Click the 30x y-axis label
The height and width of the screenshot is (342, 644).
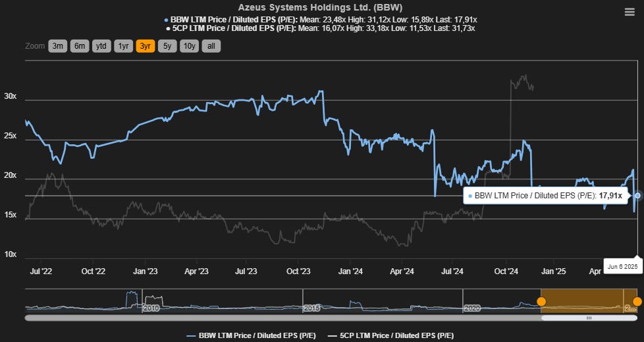point(11,96)
